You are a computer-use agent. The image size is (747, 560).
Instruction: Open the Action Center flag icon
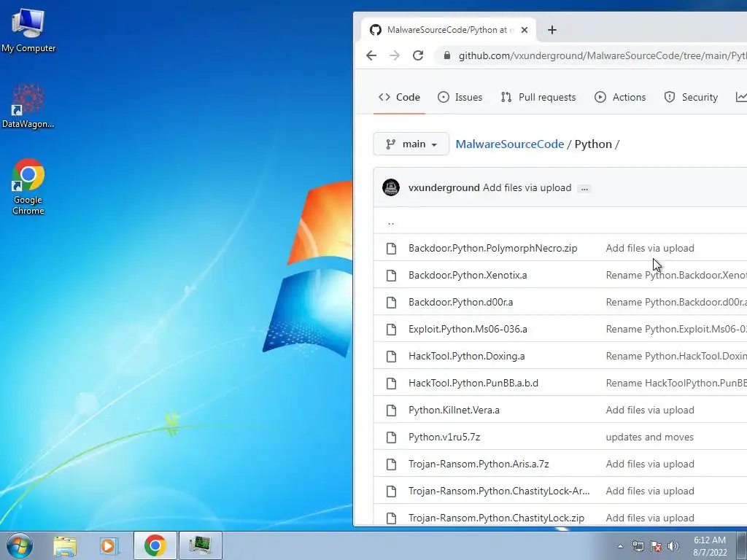656,546
